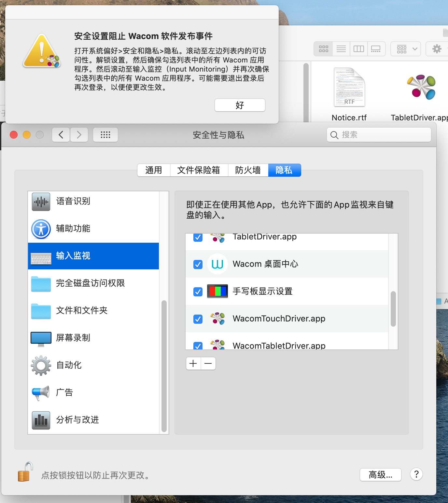Screen dimensions: 448x503
Task: Select the 隐私 tab
Action: 285,170
